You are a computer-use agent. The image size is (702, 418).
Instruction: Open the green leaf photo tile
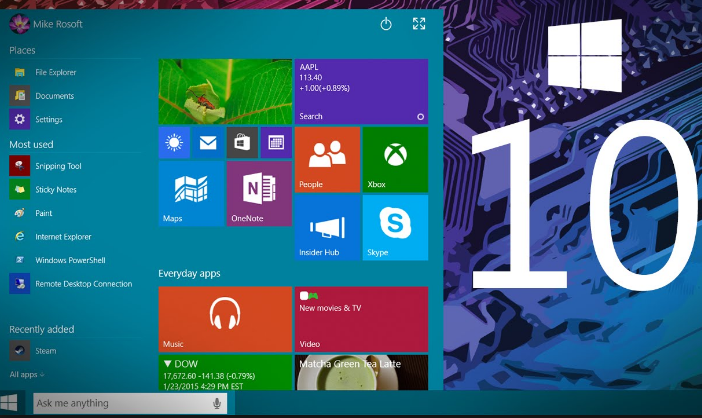pos(225,92)
